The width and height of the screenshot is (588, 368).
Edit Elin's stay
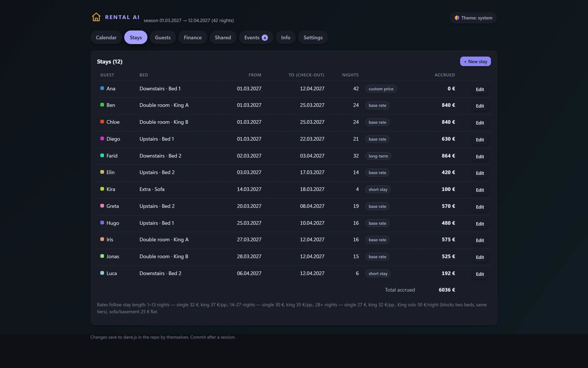coord(480,173)
